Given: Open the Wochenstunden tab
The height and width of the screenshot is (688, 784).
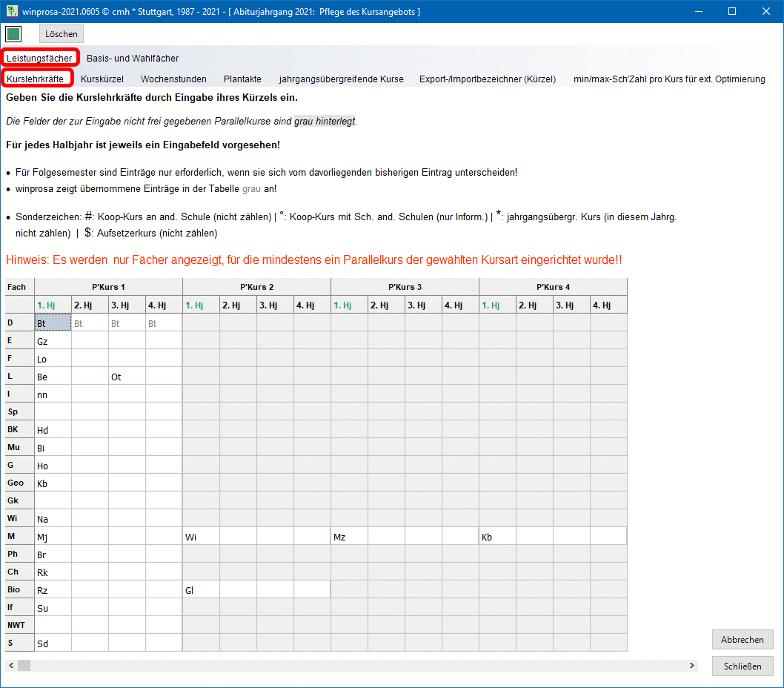Looking at the screenshot, I should pyautogui.click(x=173, y=79).
